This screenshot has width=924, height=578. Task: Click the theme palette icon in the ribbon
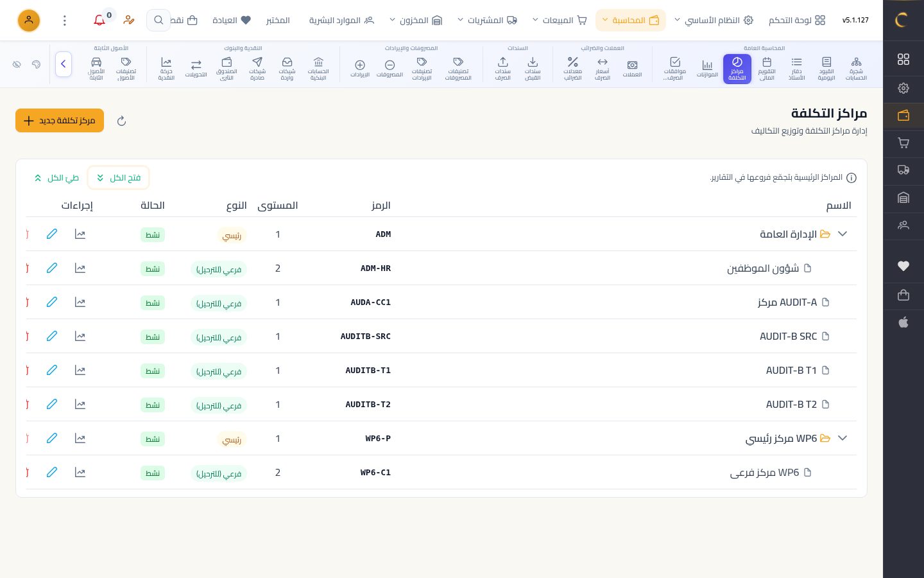point(36,64)
